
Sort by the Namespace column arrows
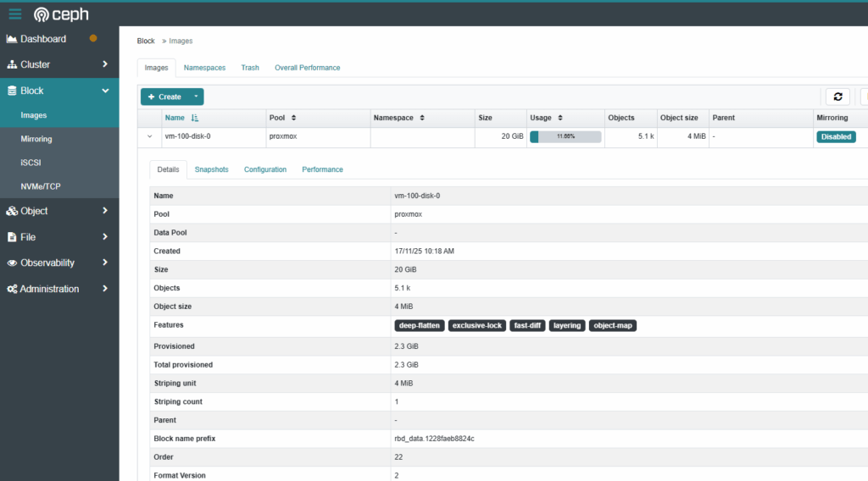click(x=422, y=119)
